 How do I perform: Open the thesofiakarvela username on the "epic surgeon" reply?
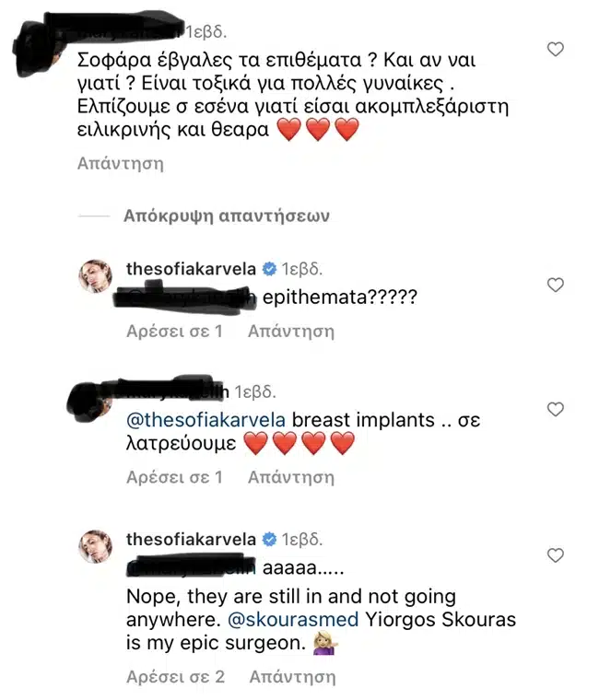[189, 539]
